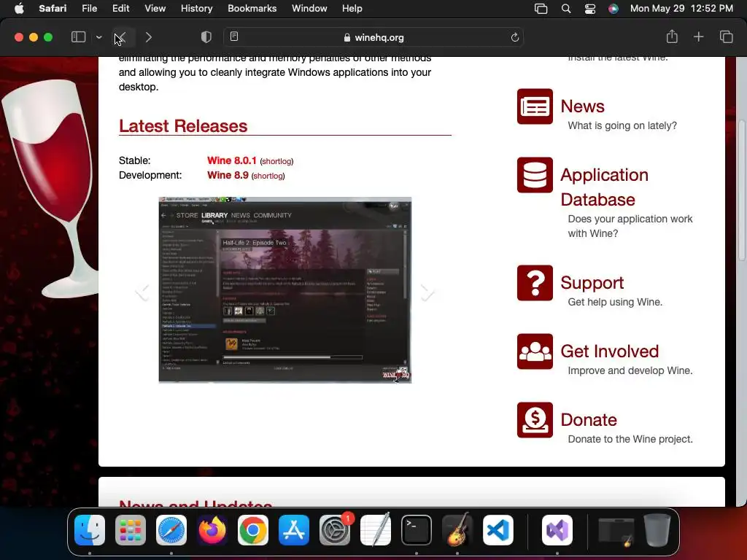The width and height of the screenshot is (747, 560).
Task: Open the Application Database link
Action: pyautogui.click(x=604, y=187)
